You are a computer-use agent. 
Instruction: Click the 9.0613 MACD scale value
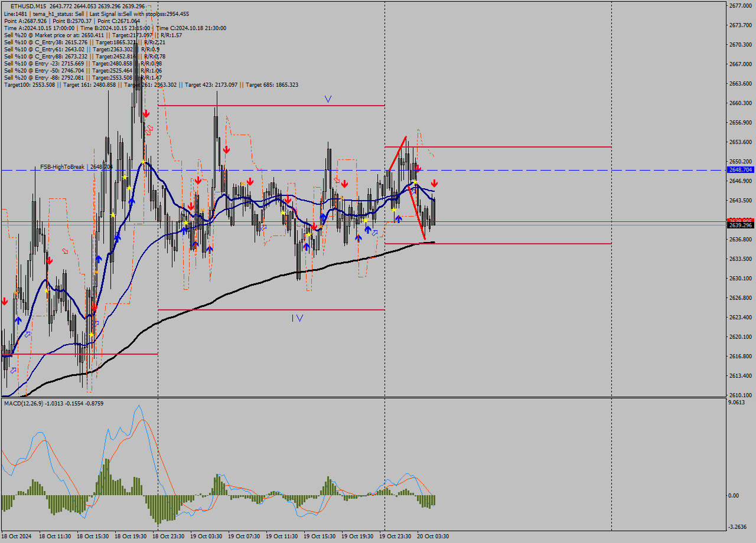[737, 403]
